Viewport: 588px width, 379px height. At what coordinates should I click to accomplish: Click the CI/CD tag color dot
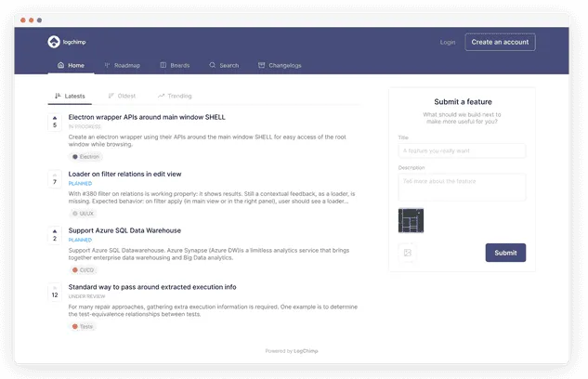tap(75, 270)
